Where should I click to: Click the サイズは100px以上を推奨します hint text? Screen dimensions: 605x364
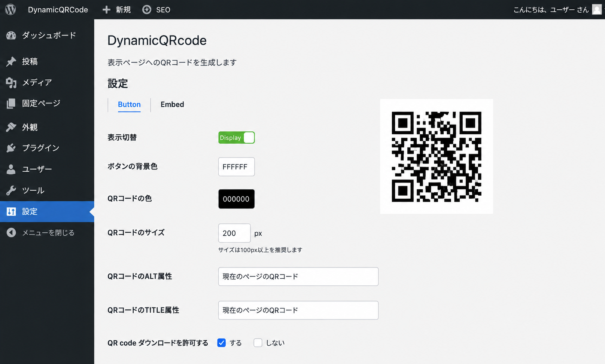260,250
